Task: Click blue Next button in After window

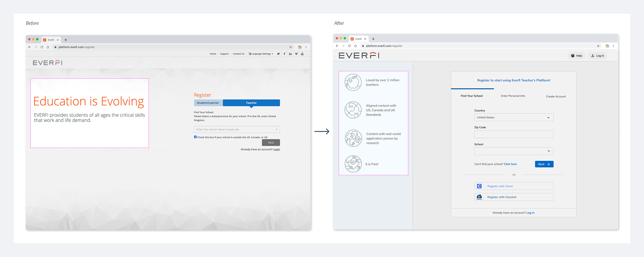Action: tap(544, 164)
